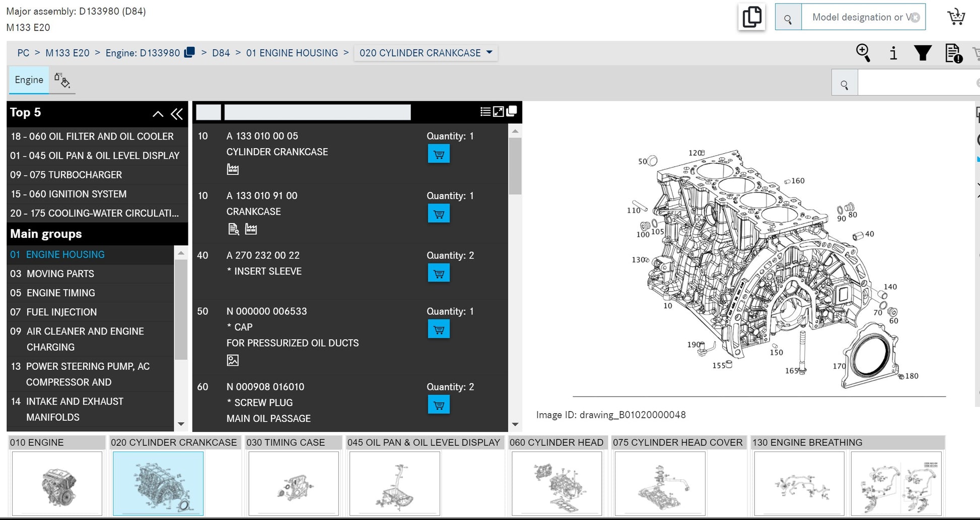Switch to the Engine tab
The image size is (980, 520).
tap(29, 80)
